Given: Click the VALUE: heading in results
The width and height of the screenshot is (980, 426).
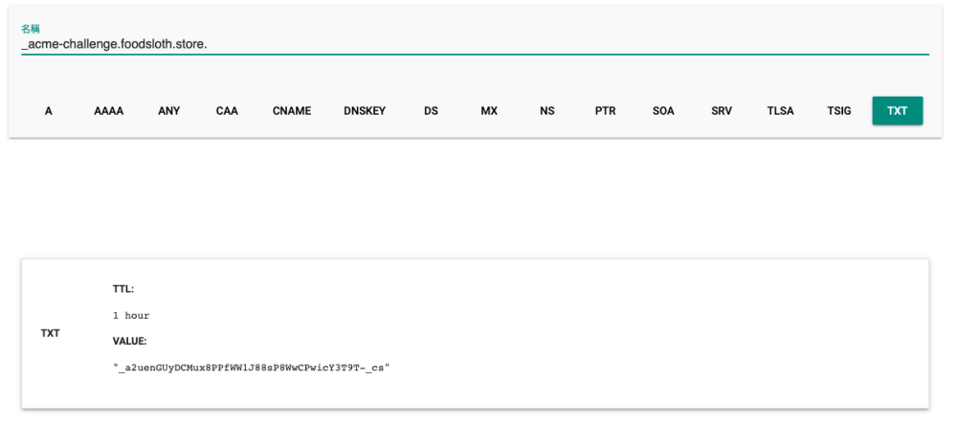Looking at the screenshot, I should (129, 341).
